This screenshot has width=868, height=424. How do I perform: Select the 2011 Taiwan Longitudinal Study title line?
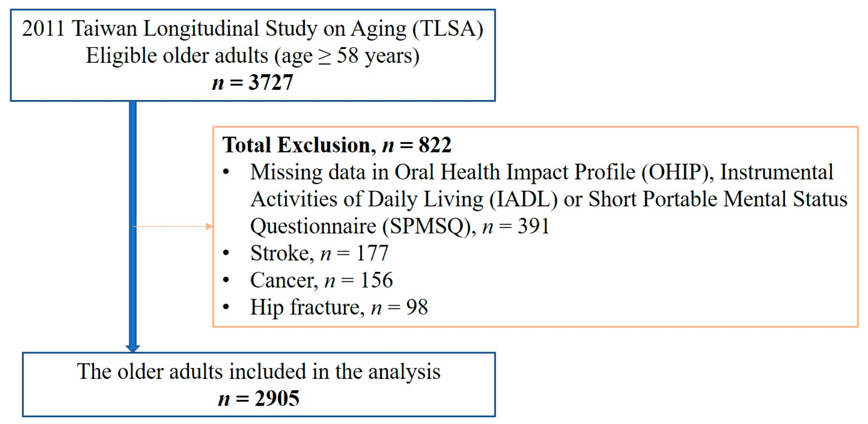[253, 28]
